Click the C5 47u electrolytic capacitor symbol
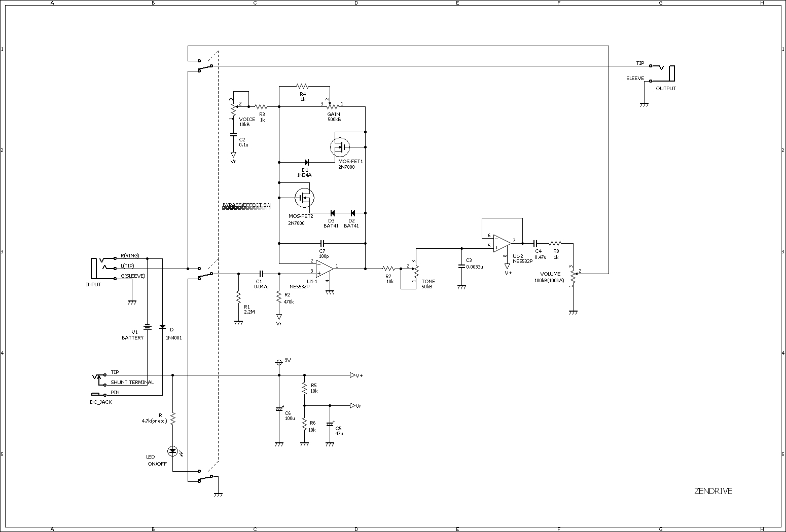 point(330,424)
